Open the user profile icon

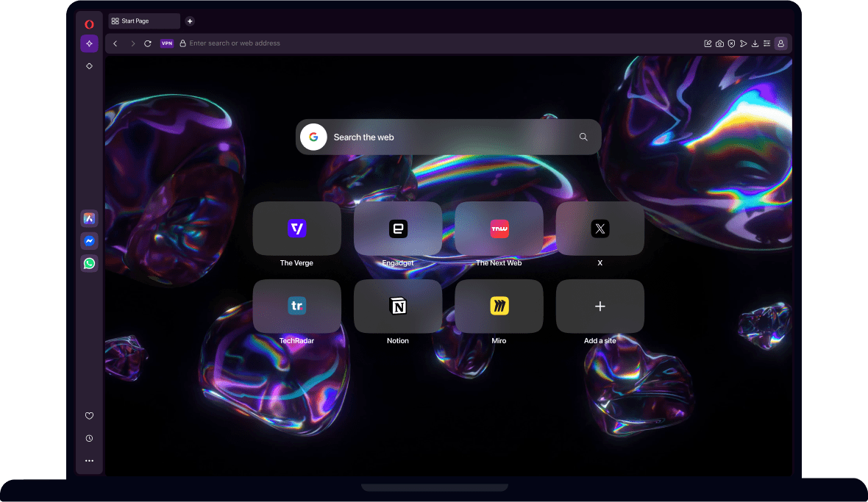(780, 43)
